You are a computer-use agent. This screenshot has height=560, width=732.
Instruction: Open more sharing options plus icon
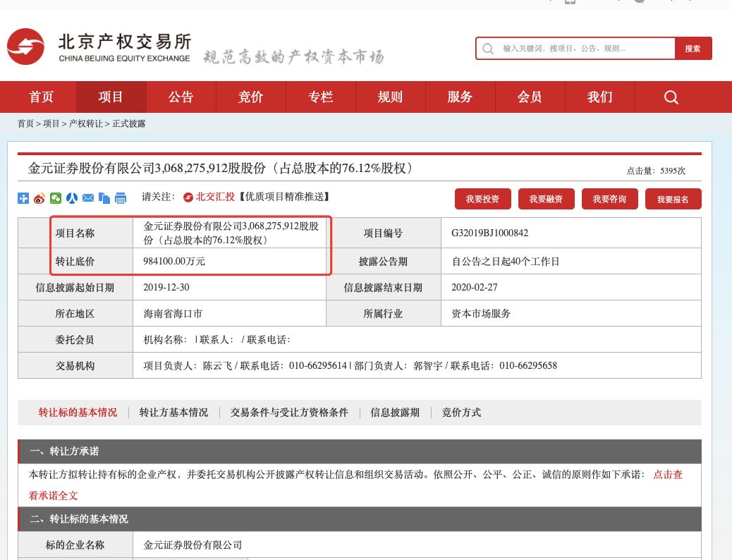pyautogui.click(x=23, y=198)
